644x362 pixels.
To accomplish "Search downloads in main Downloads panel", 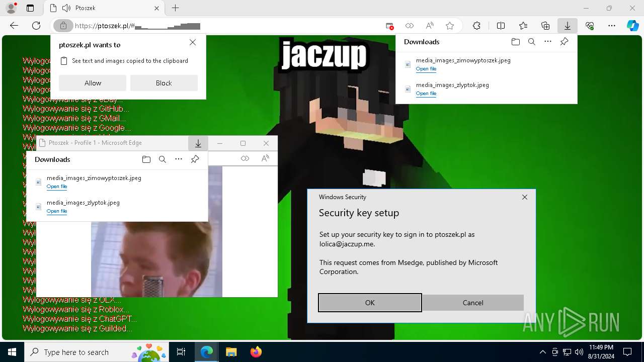I will [x=531, y=42].
